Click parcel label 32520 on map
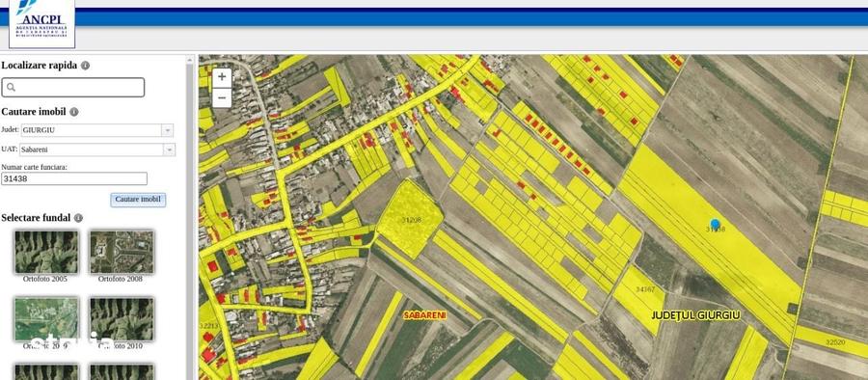The height and width of the screenshot is (380, 868). [835, 343]
